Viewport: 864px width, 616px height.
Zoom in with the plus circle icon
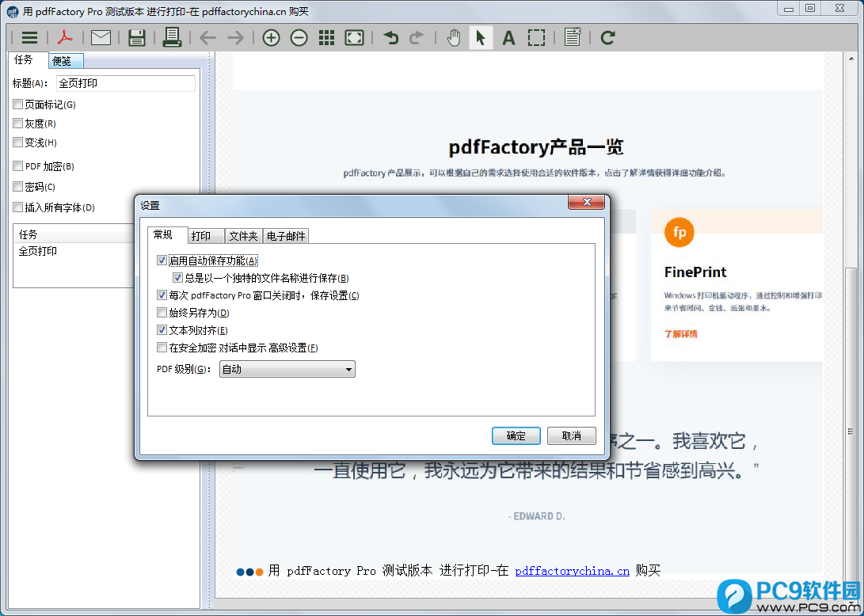271,37
